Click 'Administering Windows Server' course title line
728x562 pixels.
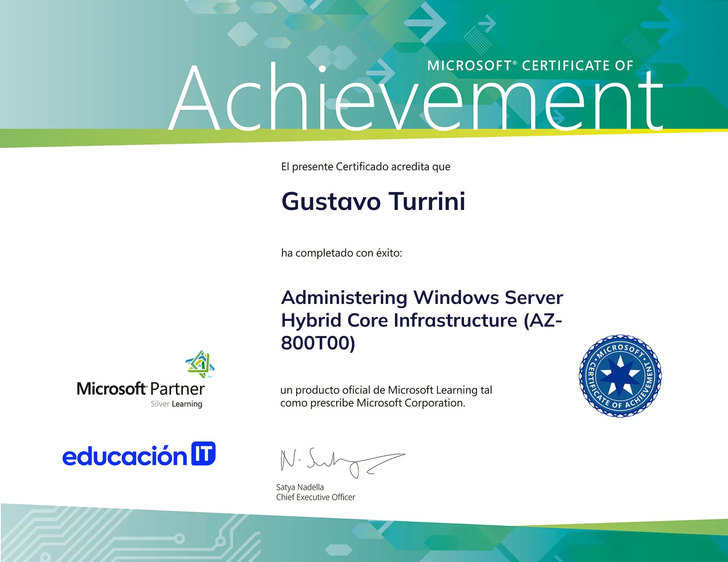click(x=422, y=297)
